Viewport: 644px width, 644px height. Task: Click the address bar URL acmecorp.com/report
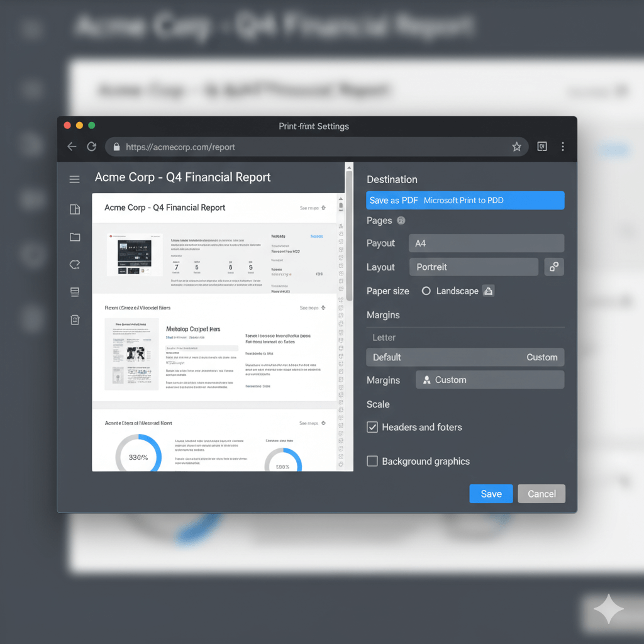(180, 147)
